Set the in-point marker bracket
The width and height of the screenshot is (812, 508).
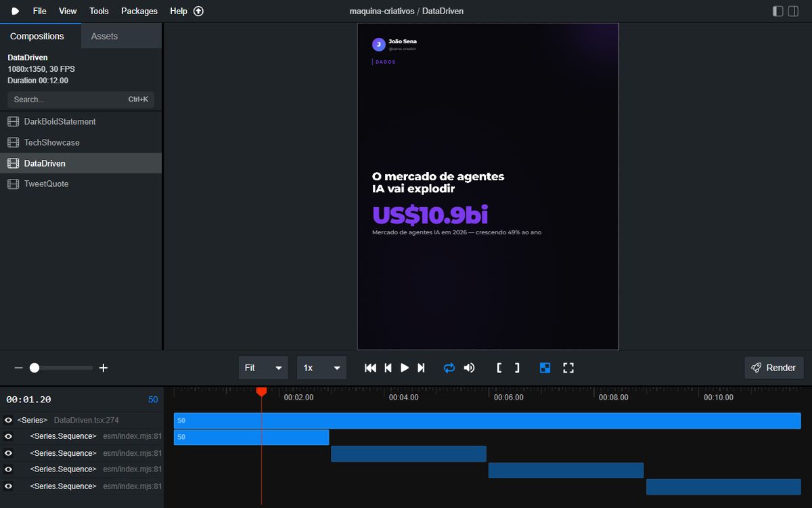(x=499, y=368)
